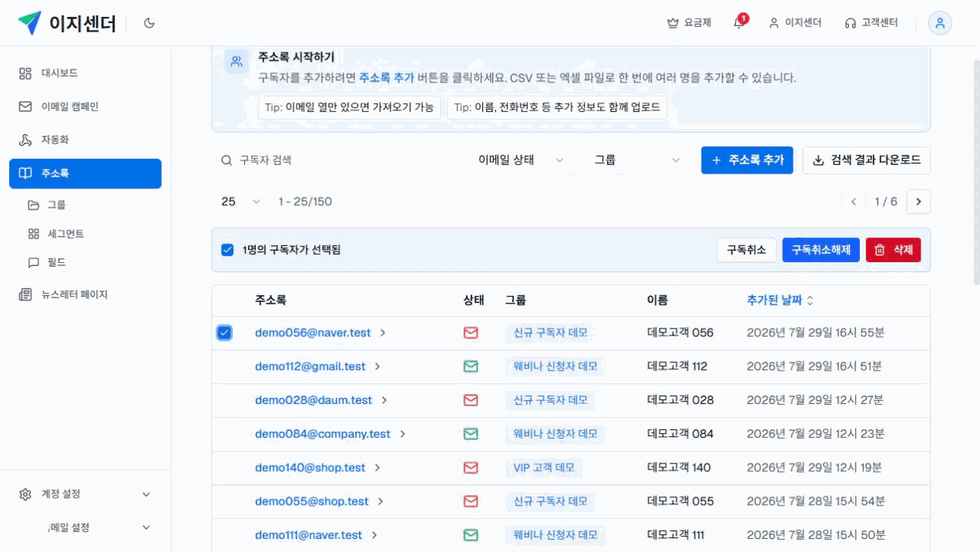Click 2026년 7월 29일 16시 51분 date
This screenshot has height=552, width=980.
tap(814, 366)
